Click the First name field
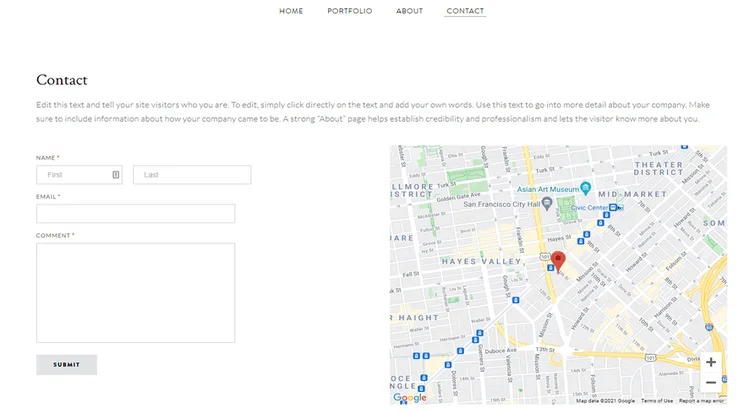Viewport: 744px width, 414px height. point(79,175)
